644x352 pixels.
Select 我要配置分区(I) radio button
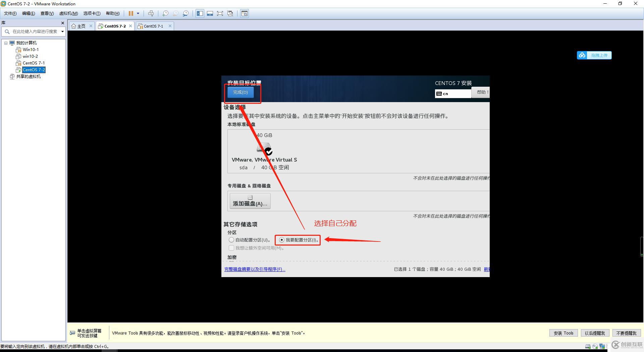tap(282, 240)
